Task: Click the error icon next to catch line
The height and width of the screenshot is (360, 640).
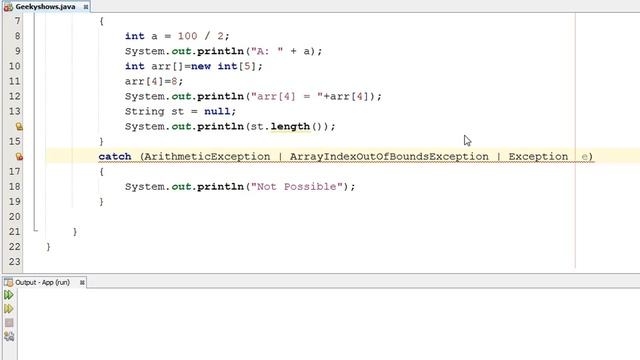Action: pyautogui.click(x=19, y=156)
